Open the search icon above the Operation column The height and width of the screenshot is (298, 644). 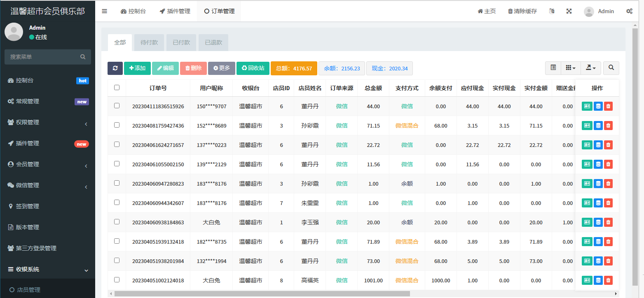pyautogui.click(x=611, y=68)
